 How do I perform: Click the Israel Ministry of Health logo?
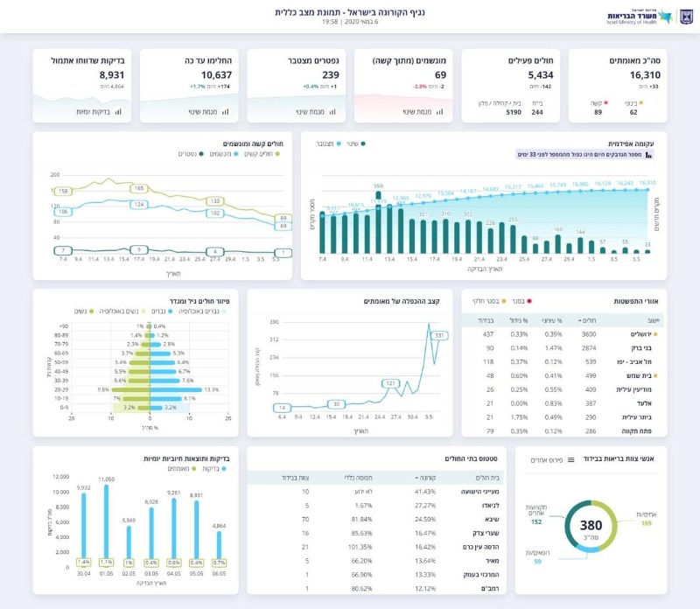pyautogui.click(x=640, y=17)
